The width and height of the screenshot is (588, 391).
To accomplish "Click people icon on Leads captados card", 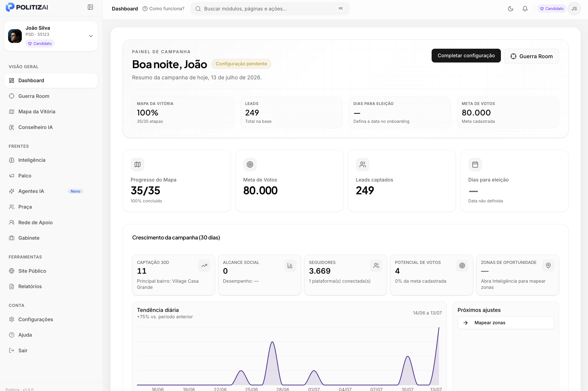I will 362,165.
